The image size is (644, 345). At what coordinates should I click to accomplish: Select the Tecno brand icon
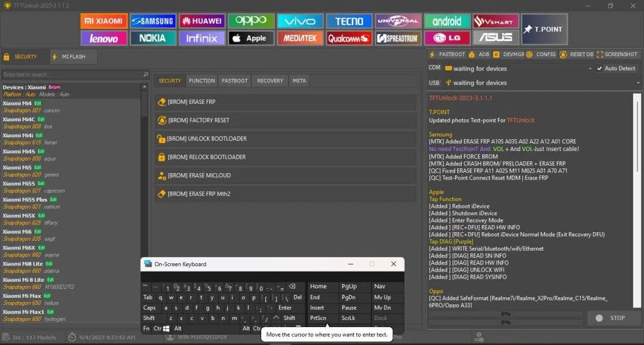[x=349, y=21]
